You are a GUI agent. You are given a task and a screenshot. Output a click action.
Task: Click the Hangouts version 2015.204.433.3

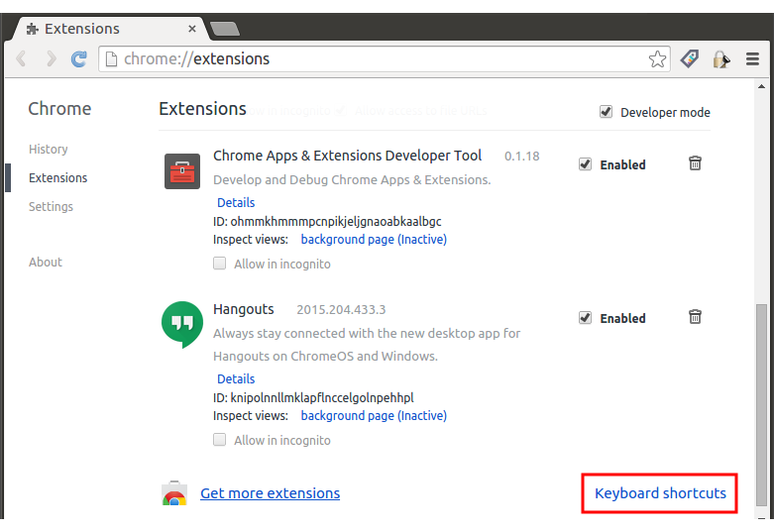coord(341,309)
